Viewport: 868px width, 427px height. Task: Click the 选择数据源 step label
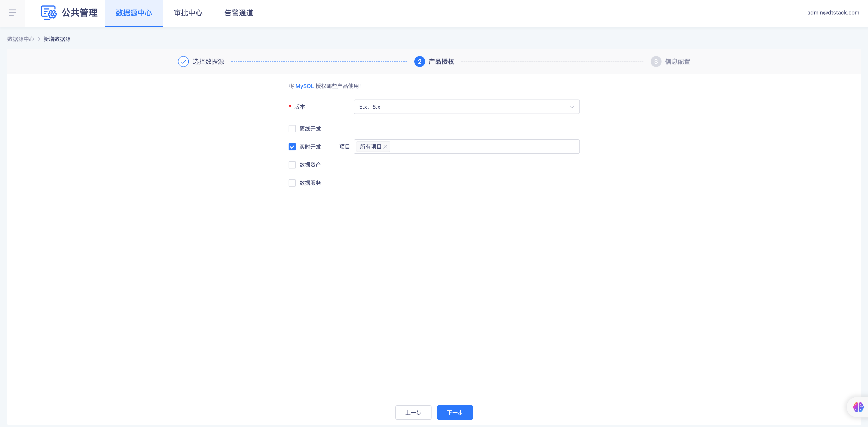pos(208,62)
